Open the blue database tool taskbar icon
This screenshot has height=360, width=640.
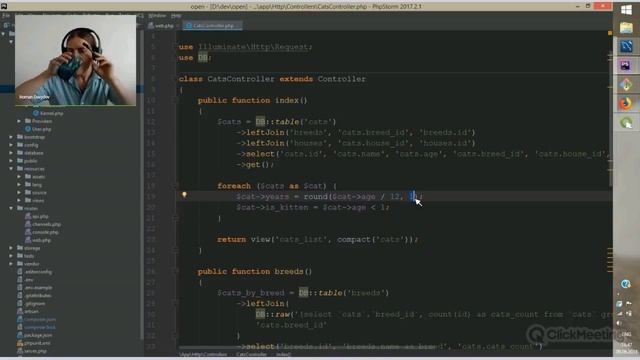tap(626, 46)
